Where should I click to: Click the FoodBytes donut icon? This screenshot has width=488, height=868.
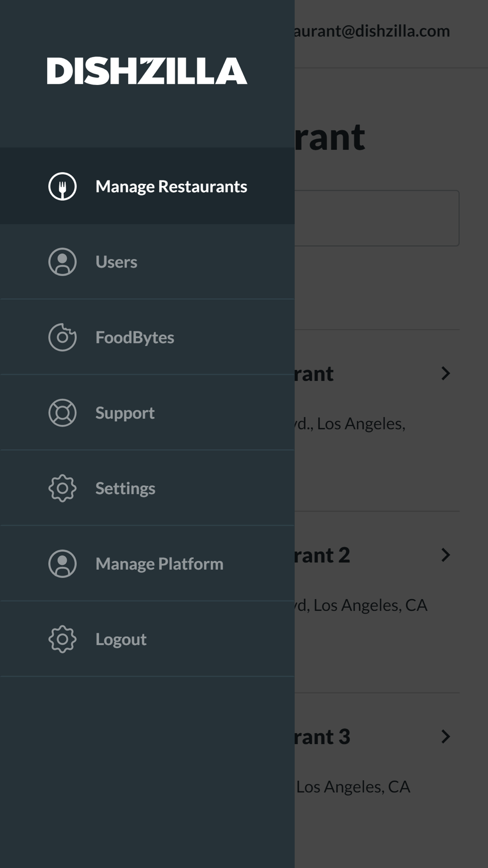pyautogui.click(x=62, y=337)
